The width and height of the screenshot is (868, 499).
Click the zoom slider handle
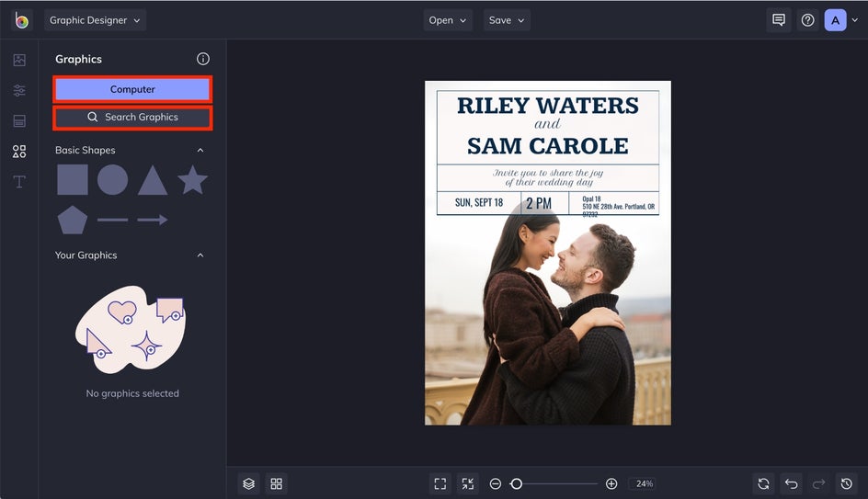pyautogui.click(x=517, y=483)
